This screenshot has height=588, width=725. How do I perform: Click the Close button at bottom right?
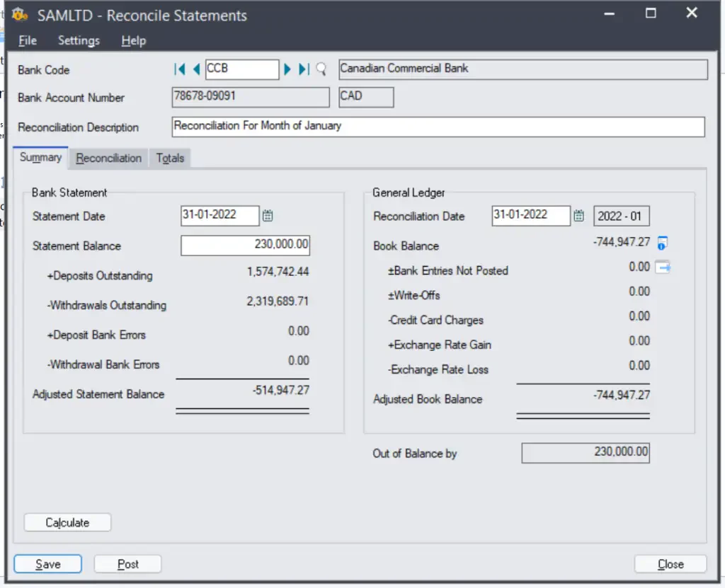click(670, 564)
